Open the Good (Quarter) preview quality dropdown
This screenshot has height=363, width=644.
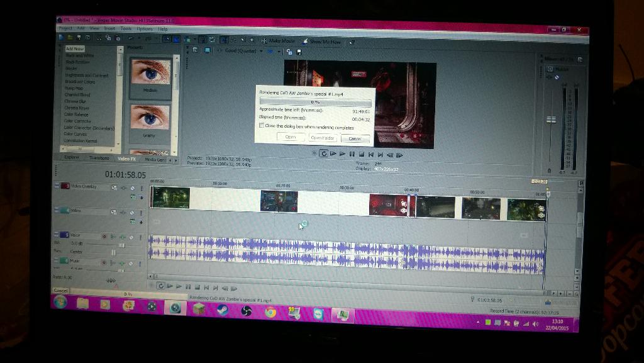pos(244,51)
